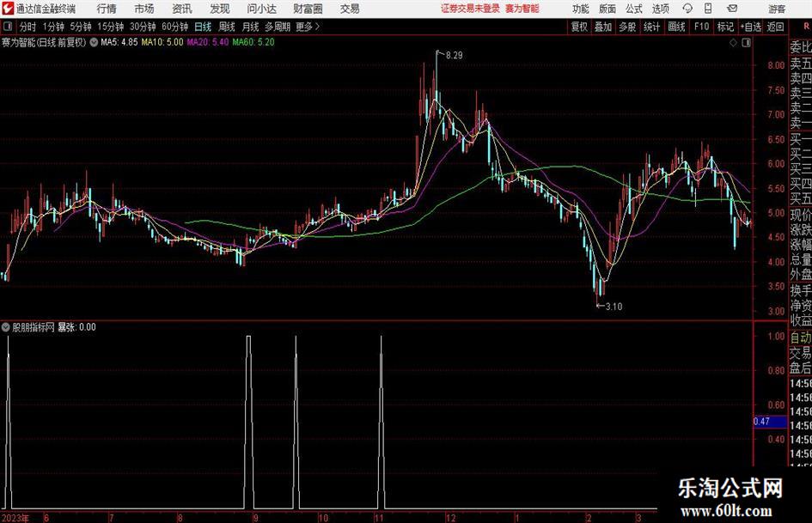Click the red R icon at top right
This screenshot has height=523, width=812.
tap(806, 27)
